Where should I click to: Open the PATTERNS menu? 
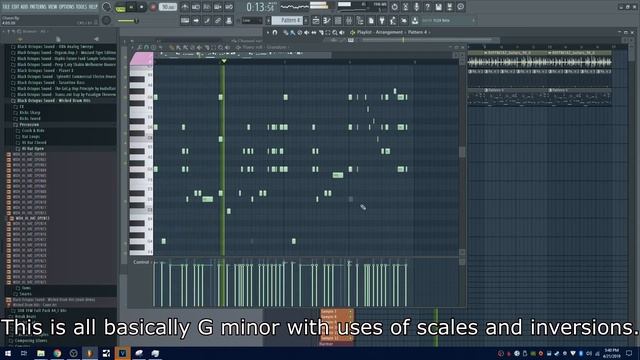[38, 7]
